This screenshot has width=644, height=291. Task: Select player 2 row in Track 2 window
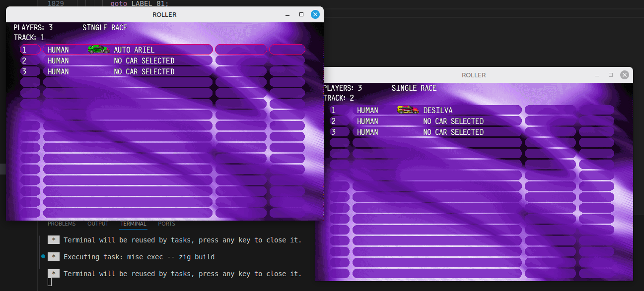(x=437, y=121)
